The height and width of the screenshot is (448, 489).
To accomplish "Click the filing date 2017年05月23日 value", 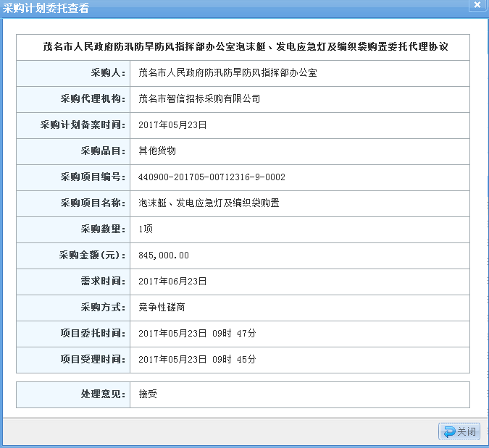I will click(172, 125).
